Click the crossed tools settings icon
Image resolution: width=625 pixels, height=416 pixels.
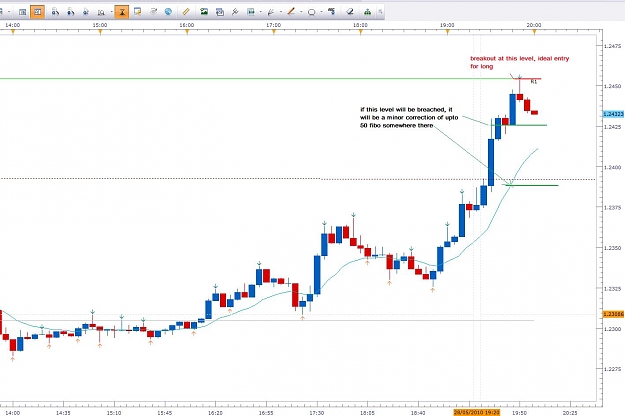[x=235, y=12]
